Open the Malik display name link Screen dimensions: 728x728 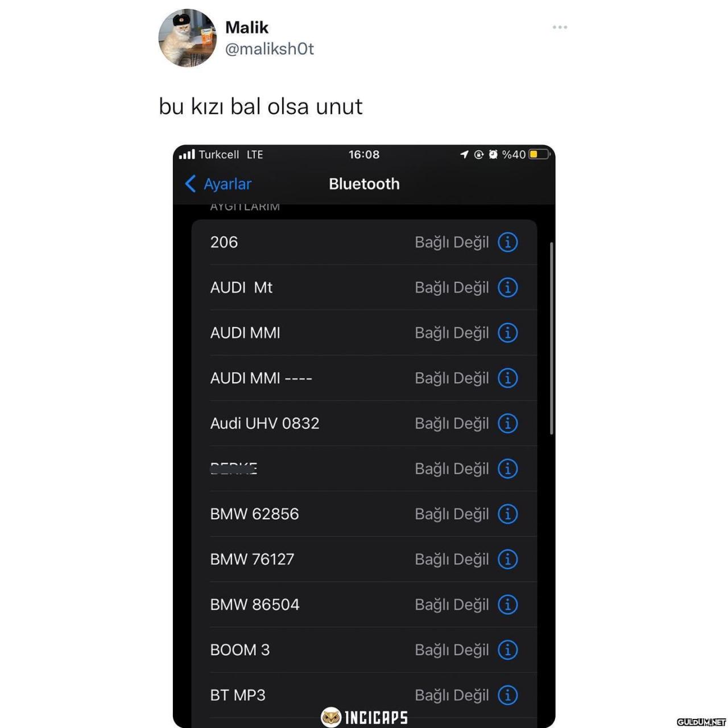[247, 27]
